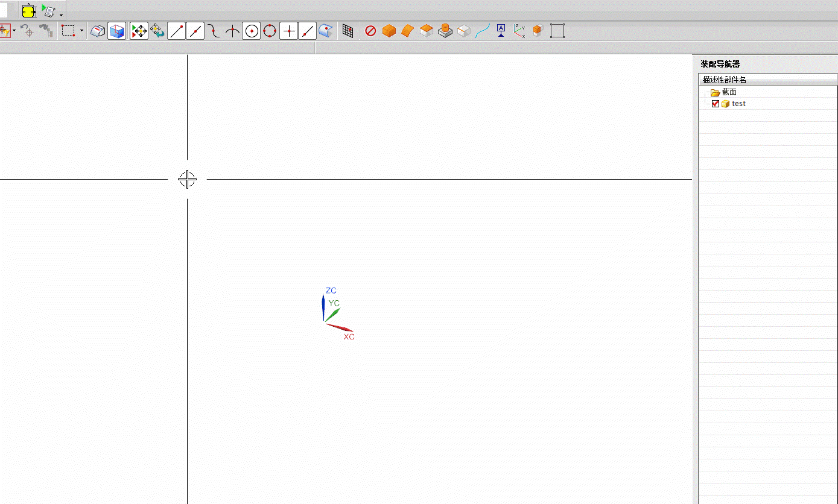Toggle Point on Curve snap

307,31
